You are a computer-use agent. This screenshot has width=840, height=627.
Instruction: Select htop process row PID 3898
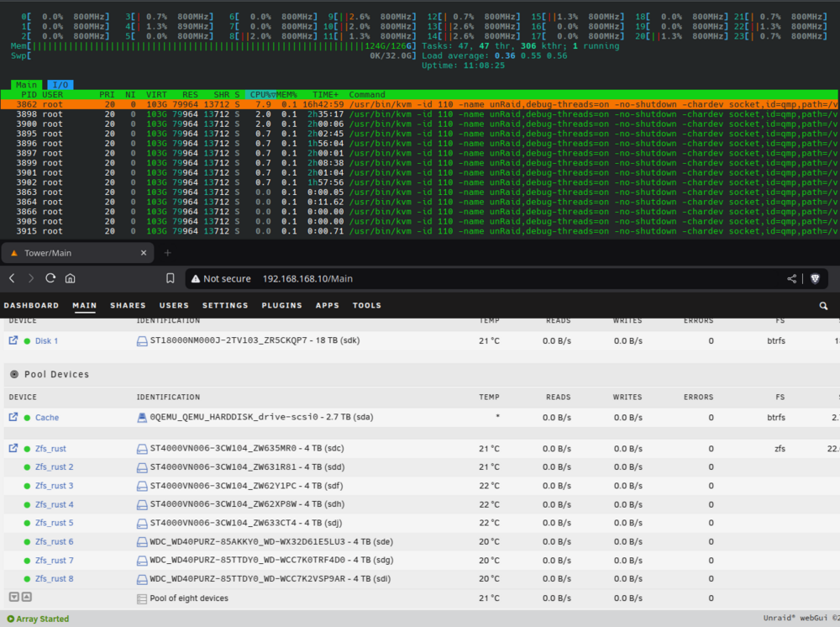pyautogui.click(x=420, y=114)
